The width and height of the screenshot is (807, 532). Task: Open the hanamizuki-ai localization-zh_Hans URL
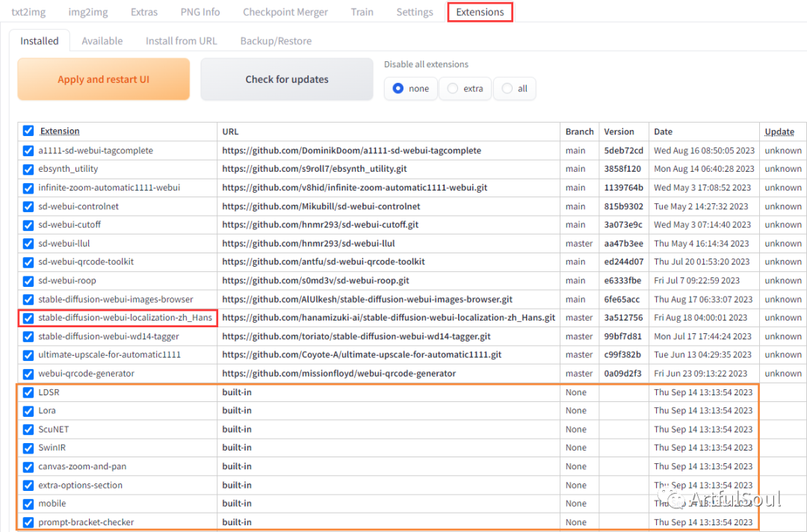click(389, 318)
